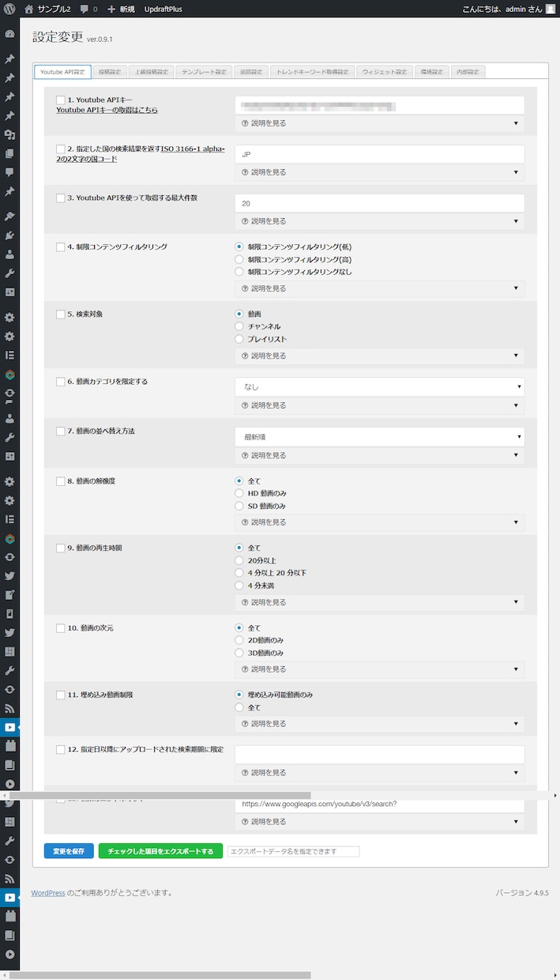The height and width of the screenshot is (980, 560).
Task: Open the Dashboard gauge icon in sidebar
Action: pyautogui.click(x=9, y=35)
